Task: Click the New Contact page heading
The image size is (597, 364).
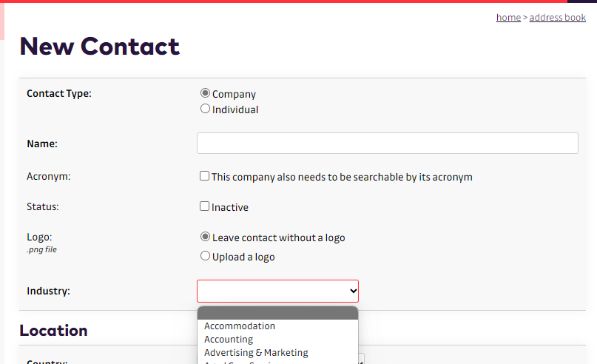Action: coord(100,47)
